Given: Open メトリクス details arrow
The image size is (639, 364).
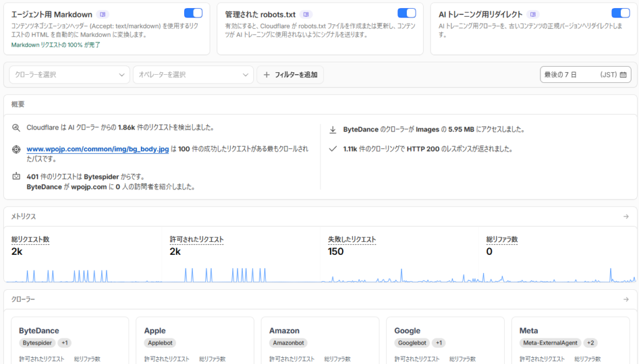Looking at the screenshot, I should [x=626, y=217].
